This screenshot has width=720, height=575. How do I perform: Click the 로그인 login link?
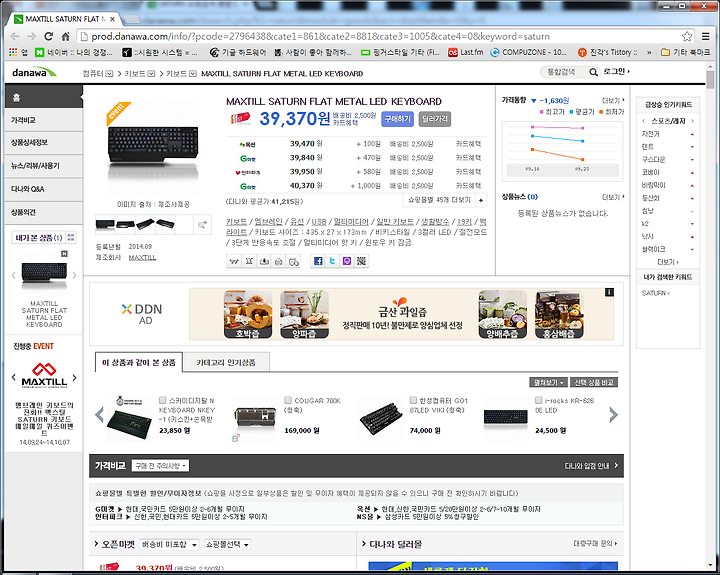(x=616, y=71)
